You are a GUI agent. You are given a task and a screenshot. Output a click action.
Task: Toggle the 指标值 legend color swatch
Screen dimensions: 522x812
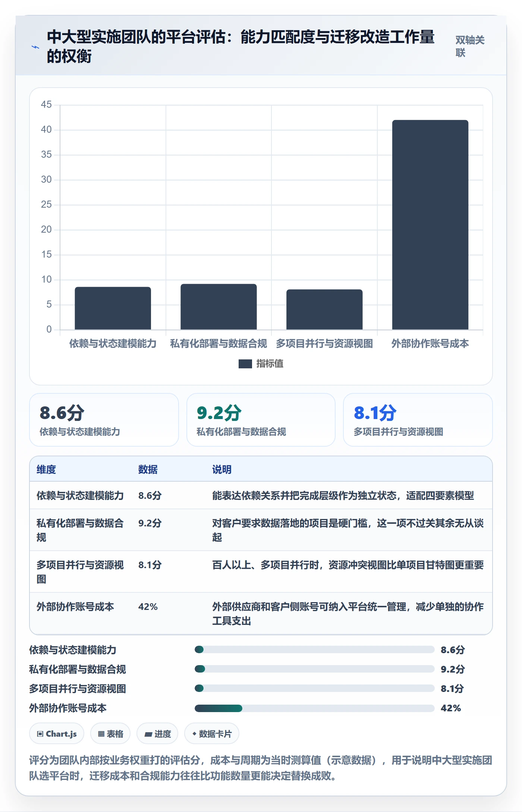tap(245, 364)
